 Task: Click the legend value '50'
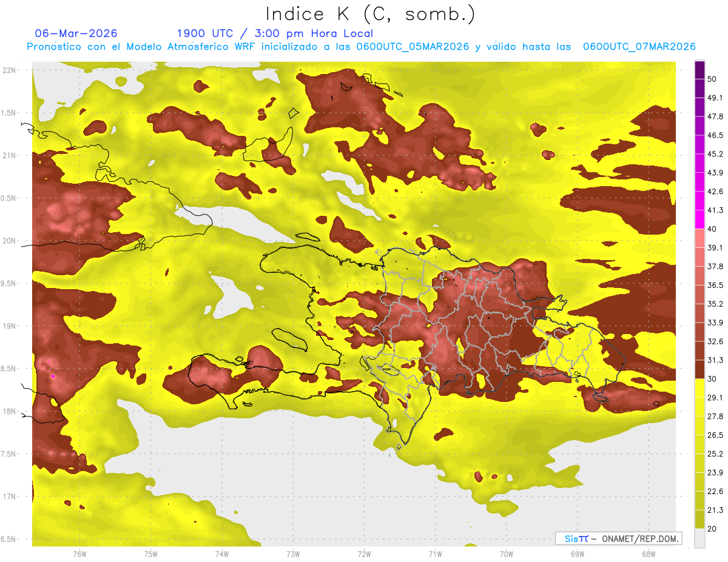coord(712,79)
